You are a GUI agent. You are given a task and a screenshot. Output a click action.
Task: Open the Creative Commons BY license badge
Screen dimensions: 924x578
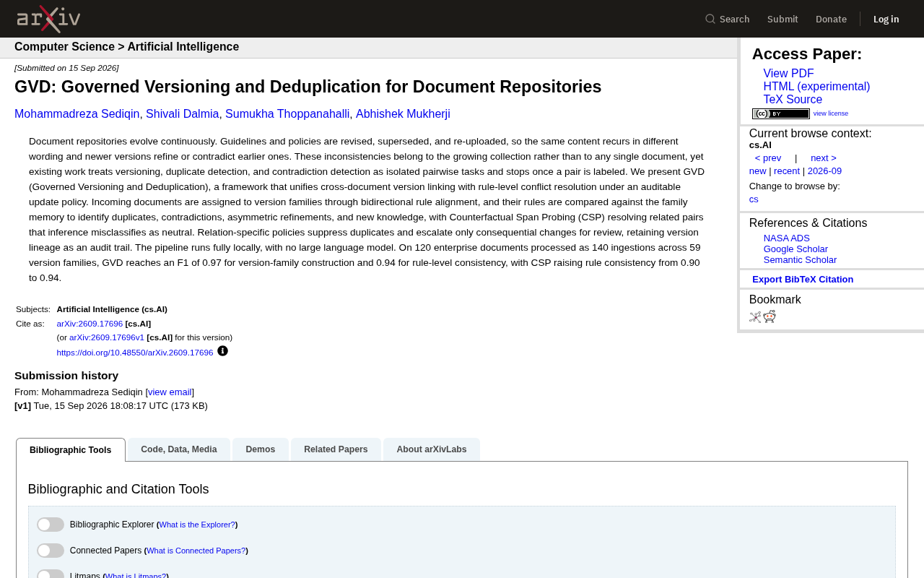point(781,113)
